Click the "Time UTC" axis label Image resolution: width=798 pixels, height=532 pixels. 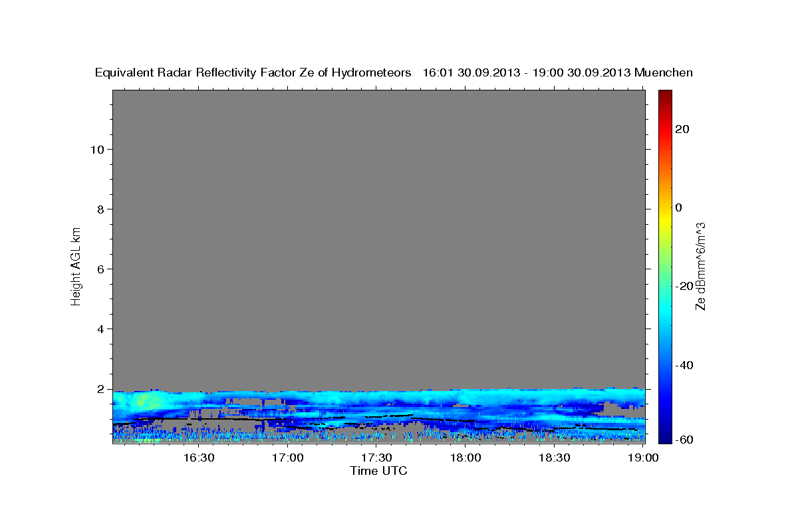pos(378,471)
